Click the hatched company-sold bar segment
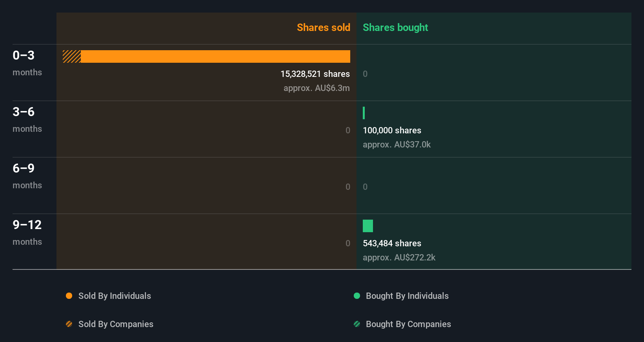Screen dimensions: 644x342 (x=72, y=56)
